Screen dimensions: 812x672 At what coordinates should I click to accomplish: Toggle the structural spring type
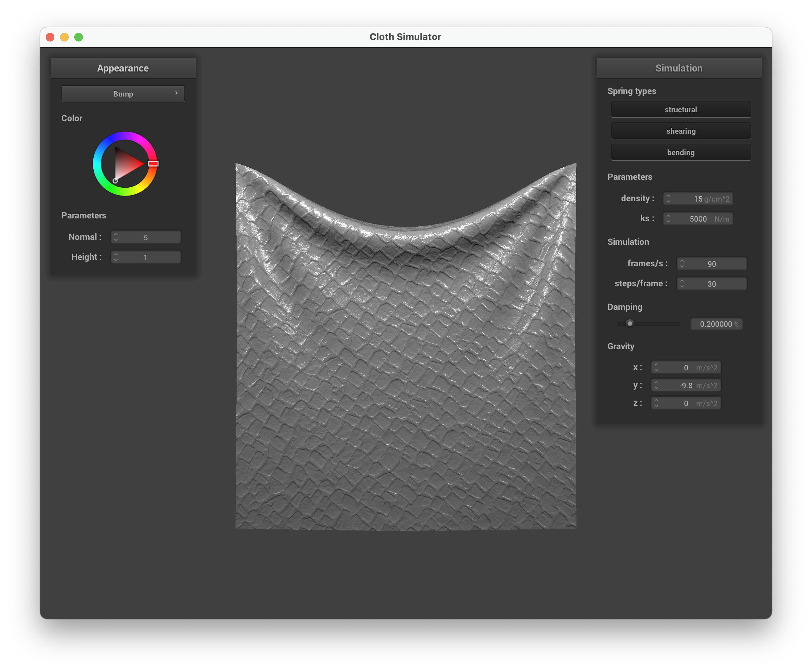click(x=680, y=109)
